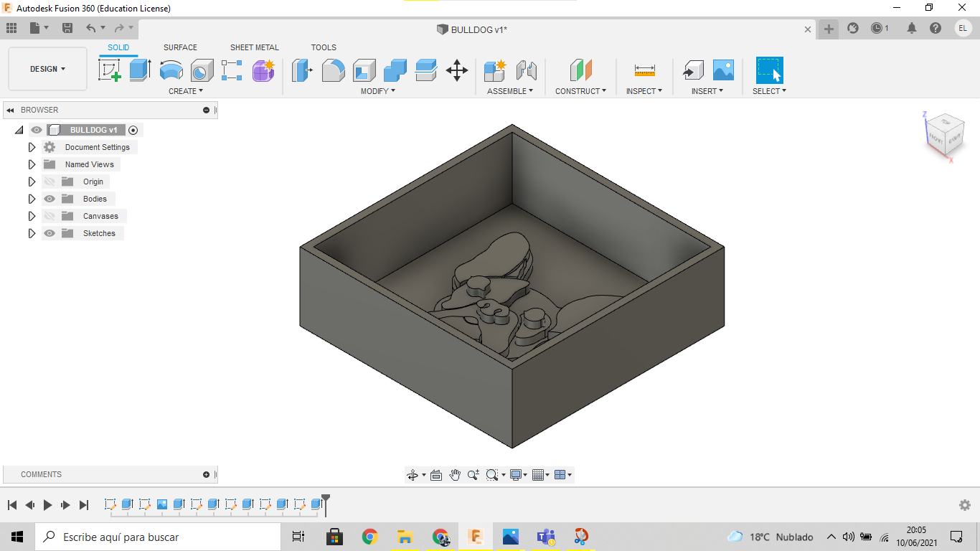This screenshot has height=551, width=980.
Task: Switch to the SOLID tab
Action: click(118, 47)
